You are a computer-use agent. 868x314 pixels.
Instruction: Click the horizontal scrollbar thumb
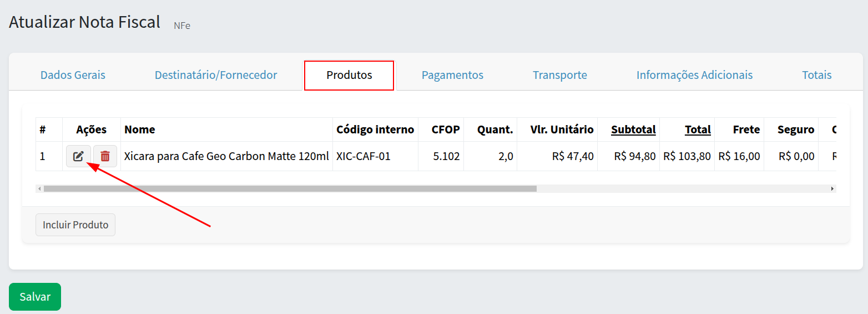[x=290, y=189]
